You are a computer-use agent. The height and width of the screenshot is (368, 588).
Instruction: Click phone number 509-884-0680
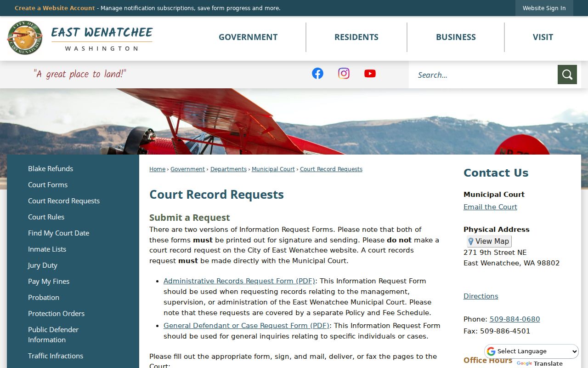tap(514, 319)
